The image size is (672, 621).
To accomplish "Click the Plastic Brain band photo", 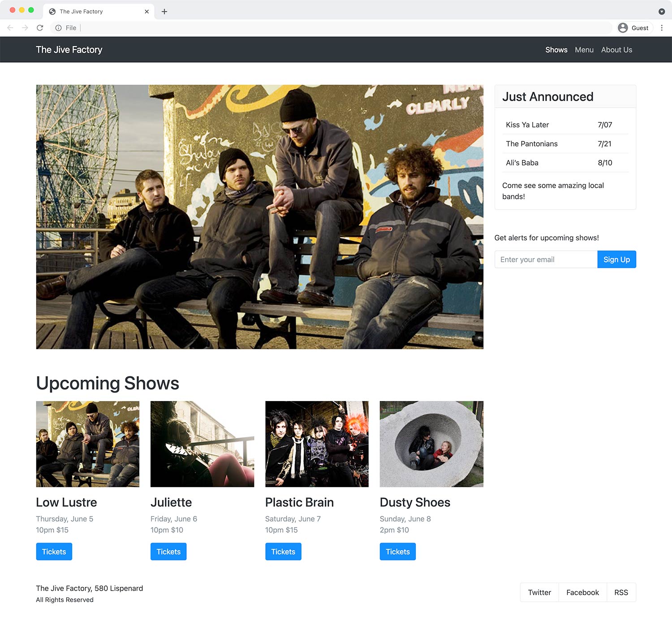I will (316, 444).
